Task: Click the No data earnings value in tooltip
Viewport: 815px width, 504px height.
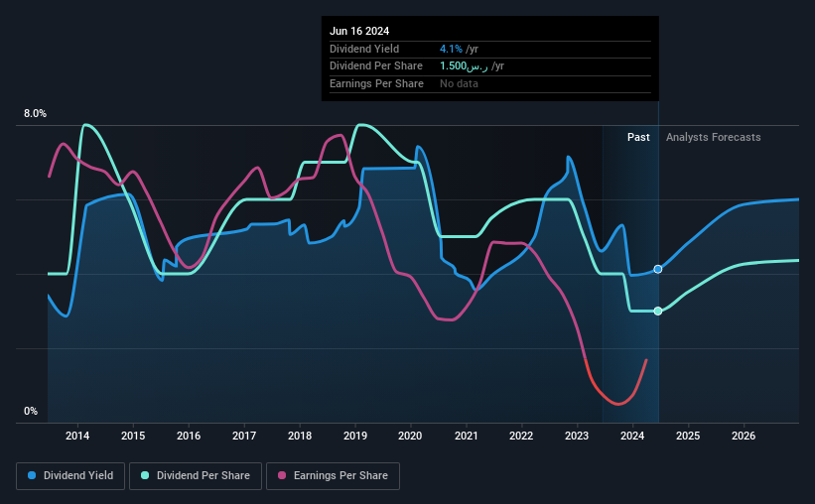Action: [459, 83]
